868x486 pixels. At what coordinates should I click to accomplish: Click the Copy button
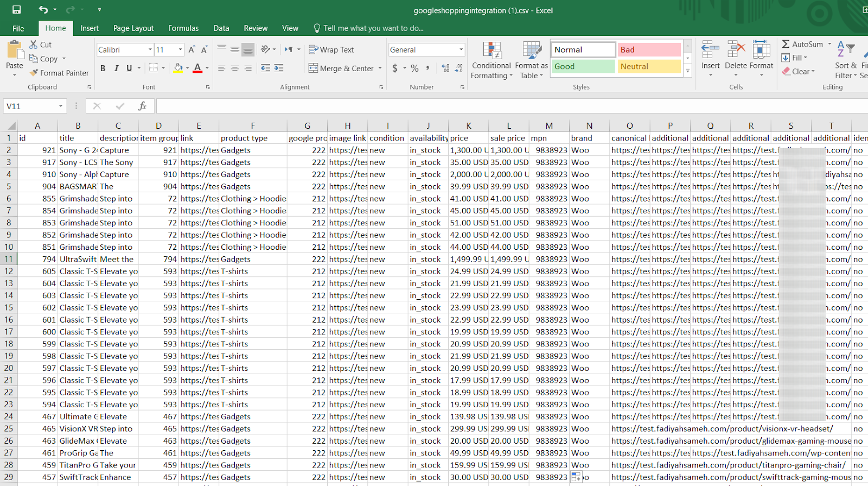pyautogui.click(x=43, y=59)
